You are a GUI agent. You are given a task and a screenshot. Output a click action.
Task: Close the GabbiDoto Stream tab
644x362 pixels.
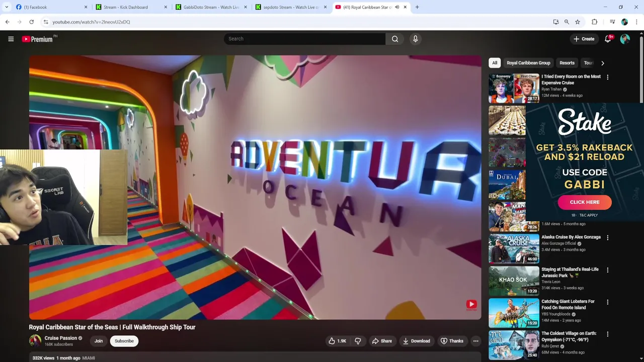pos(245,7)
